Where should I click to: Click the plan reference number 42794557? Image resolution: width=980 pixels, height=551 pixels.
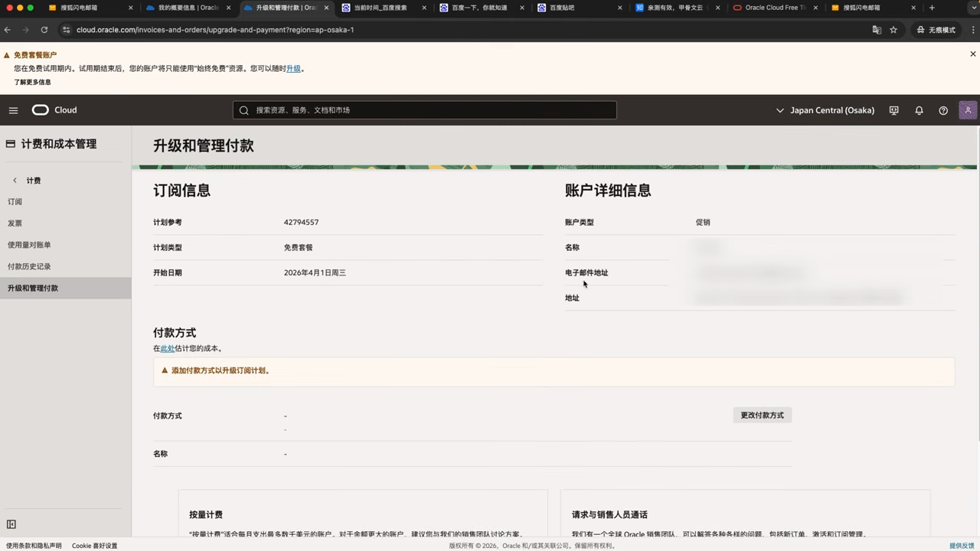coord(301,223)
